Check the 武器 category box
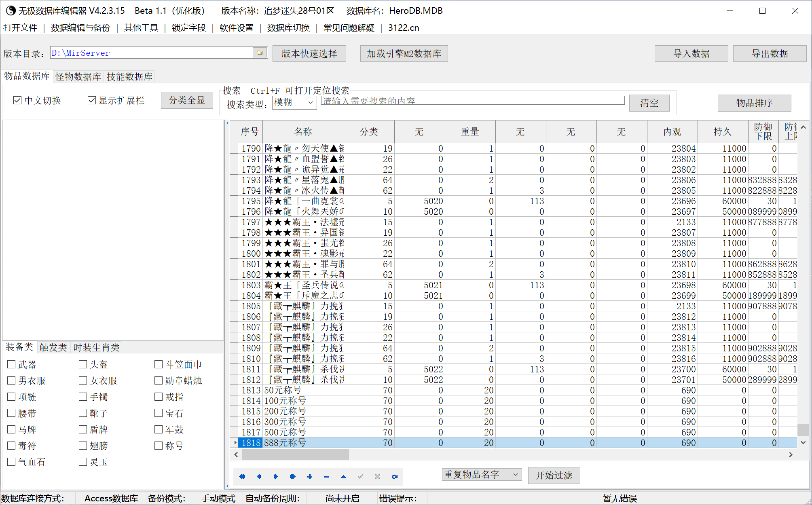Viewport: 812px width, 505px height. click(x=12, y=364)
